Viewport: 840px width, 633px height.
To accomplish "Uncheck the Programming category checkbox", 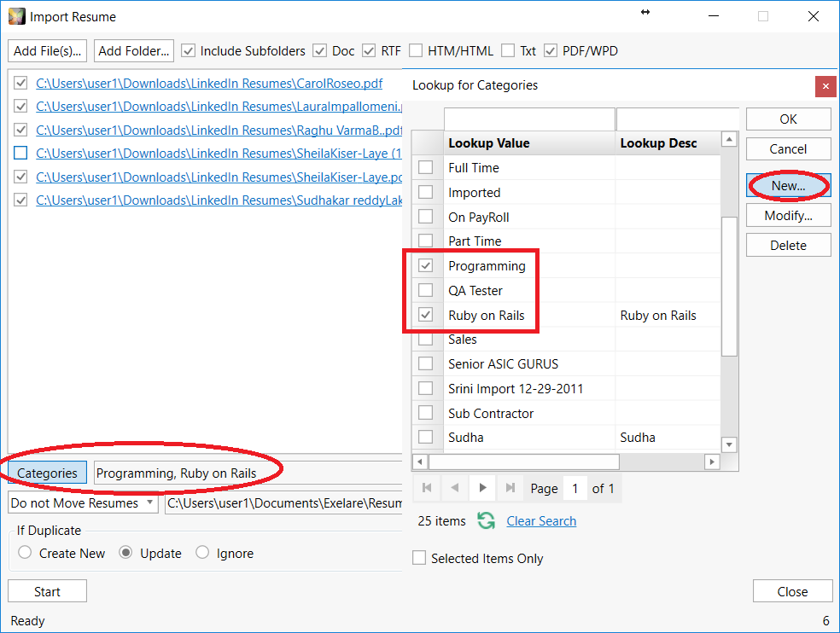I will [425, 265].
